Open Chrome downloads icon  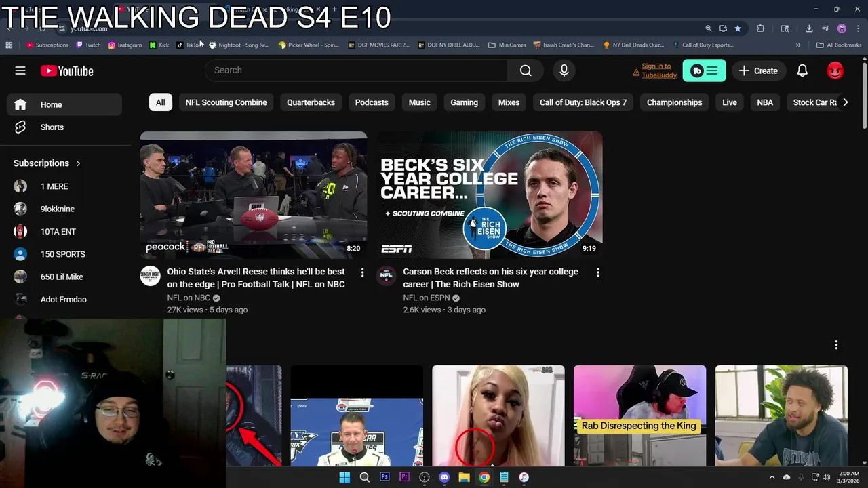tap(809, 28)
